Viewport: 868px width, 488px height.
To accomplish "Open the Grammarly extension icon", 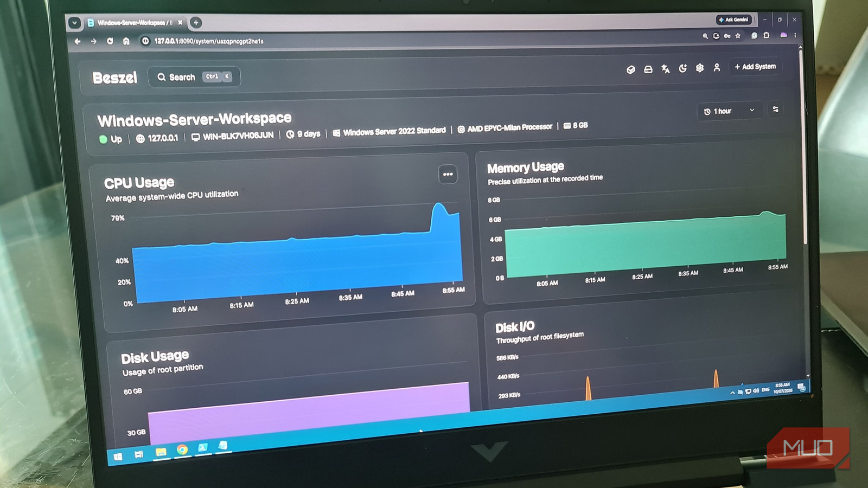I will tap(754, 35).
